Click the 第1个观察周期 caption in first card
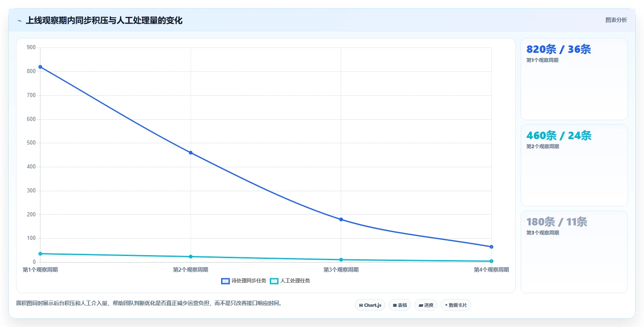Viewport: 644px width, 327px height. tap(542, 60)
